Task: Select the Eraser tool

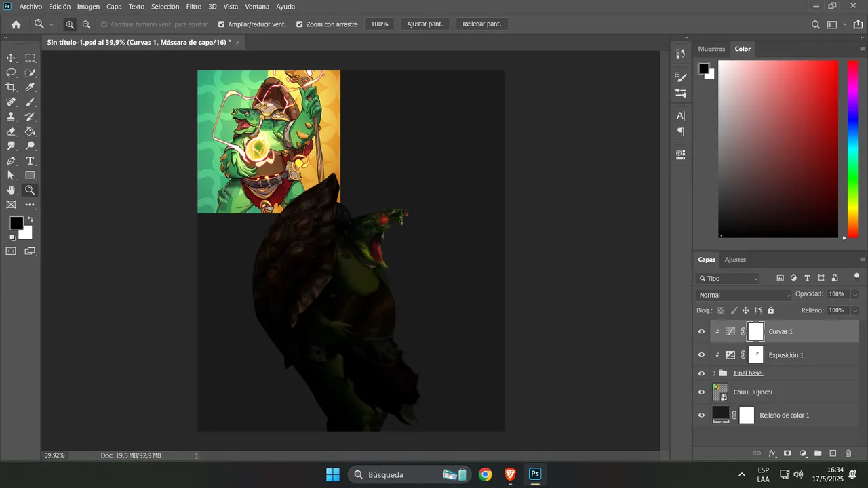Action: pos(12,131)
